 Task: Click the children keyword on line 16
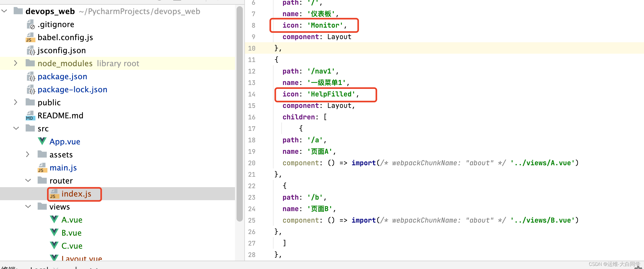click(x=299, y=117)
